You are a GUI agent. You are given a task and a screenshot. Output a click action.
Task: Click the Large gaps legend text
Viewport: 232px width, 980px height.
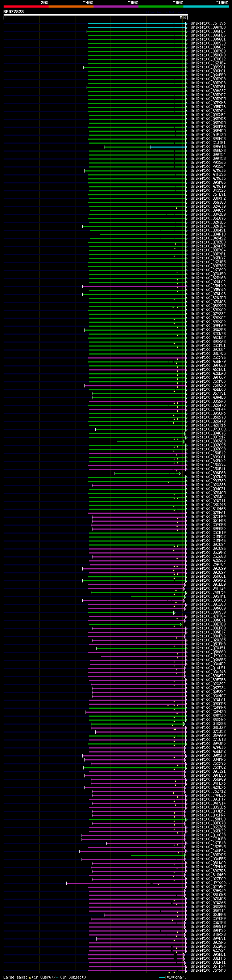pyautogui.click(x=45, y=977)
